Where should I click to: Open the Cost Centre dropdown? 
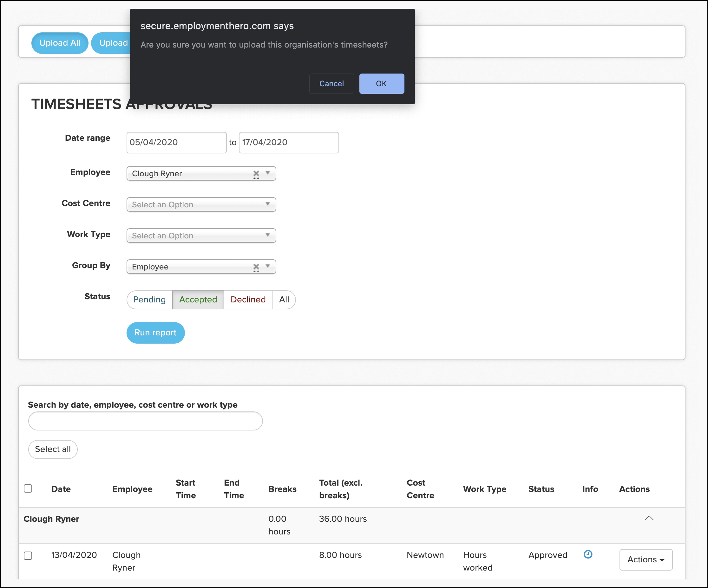pyautogui.click(x=201, y=204)
